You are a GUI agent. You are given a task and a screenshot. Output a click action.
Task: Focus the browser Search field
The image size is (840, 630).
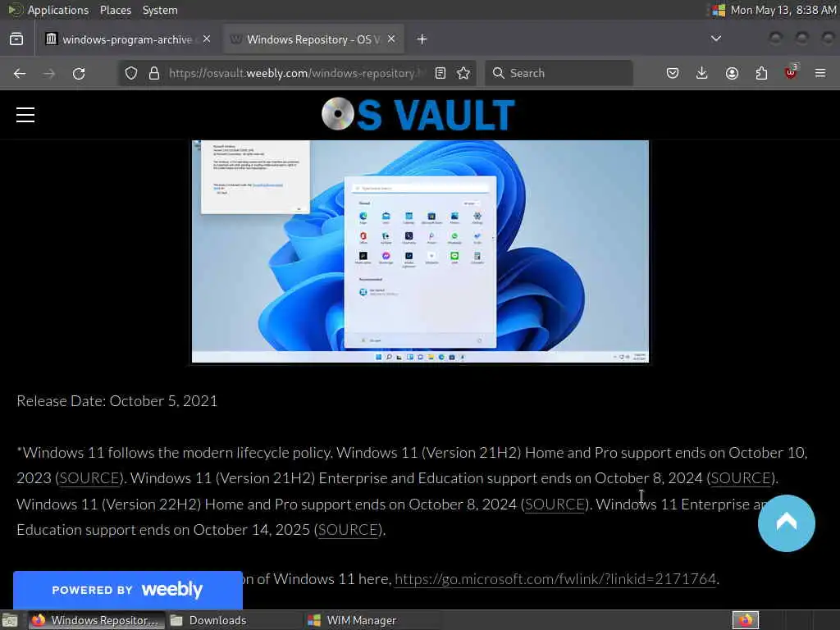559,73
